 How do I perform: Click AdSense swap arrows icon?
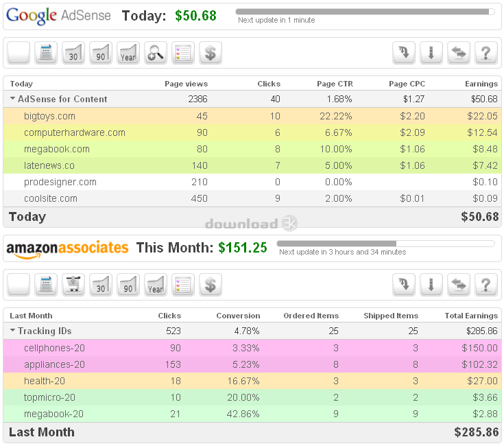459,52
